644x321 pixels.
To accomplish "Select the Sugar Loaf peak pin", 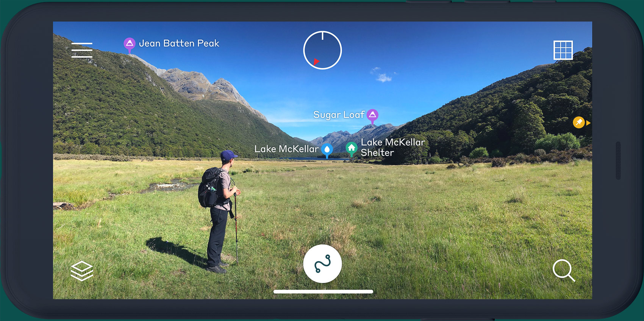I will coord(373,116).
